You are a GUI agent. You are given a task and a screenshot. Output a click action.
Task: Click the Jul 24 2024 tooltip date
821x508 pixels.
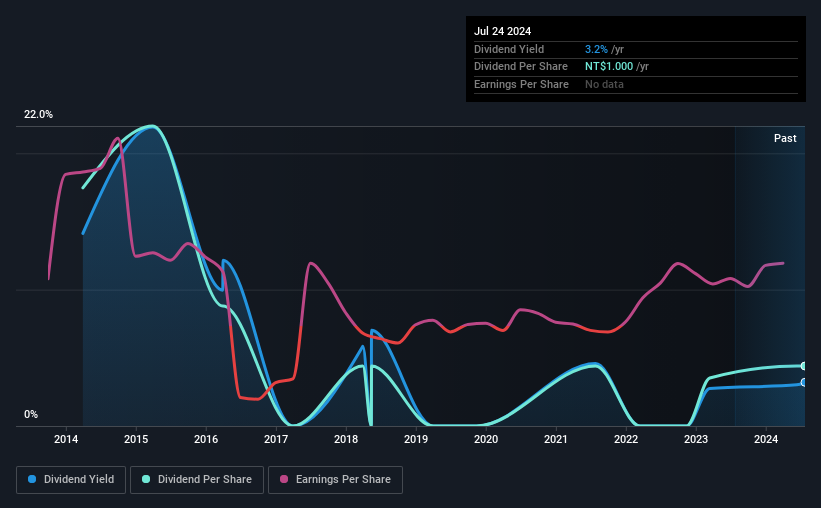click(502, 31)
